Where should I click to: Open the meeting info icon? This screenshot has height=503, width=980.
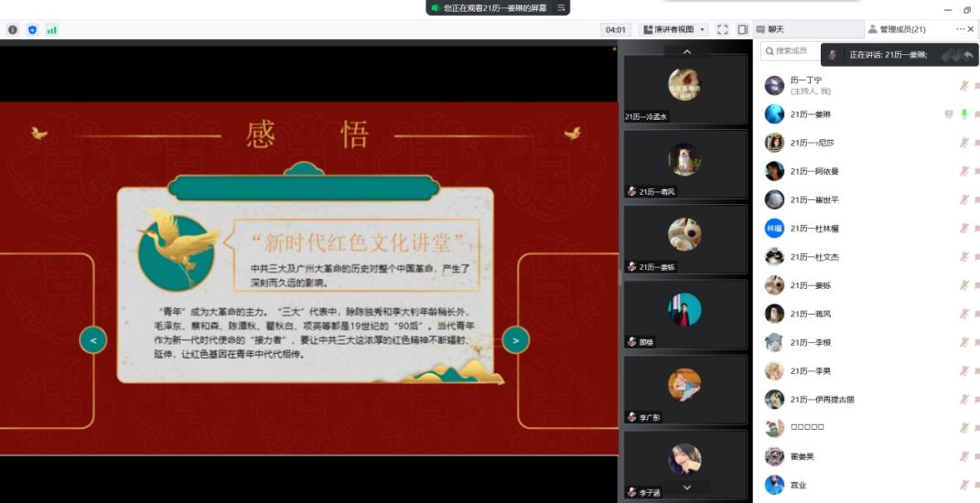tap(13, 29)
